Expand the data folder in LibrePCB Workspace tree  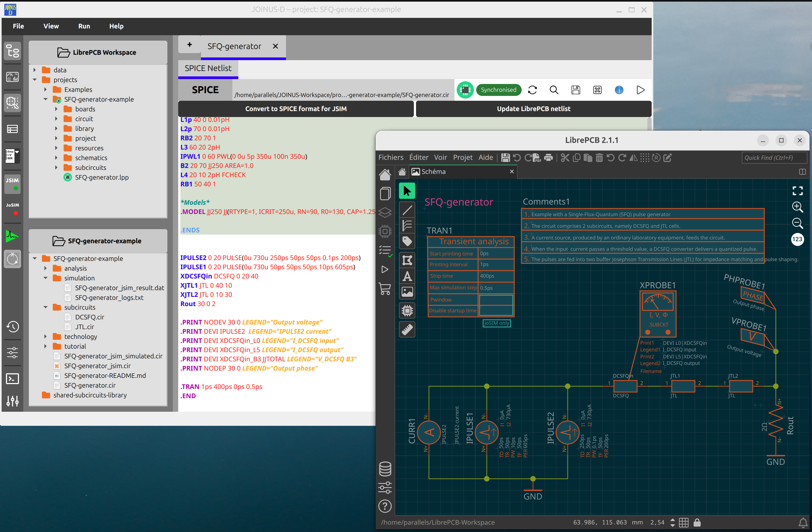(x=34, y=70)
